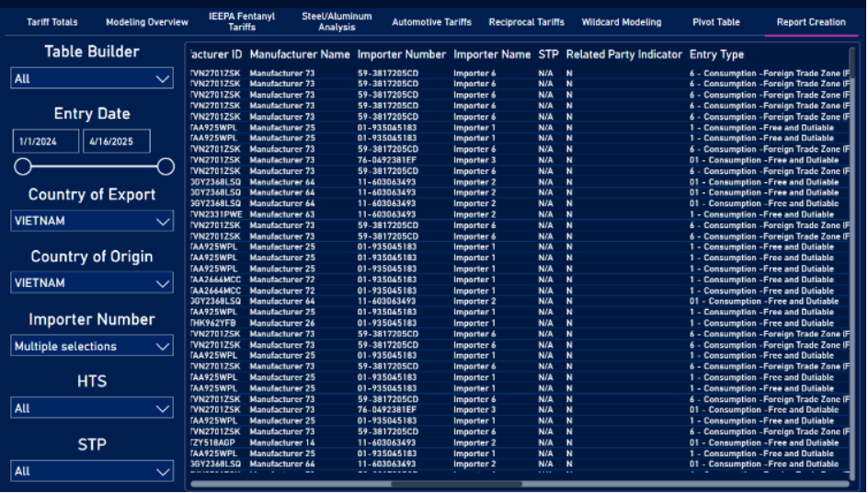Switch to the Pivot Table tab
868x493 pixels.
(x=716, y=22)
